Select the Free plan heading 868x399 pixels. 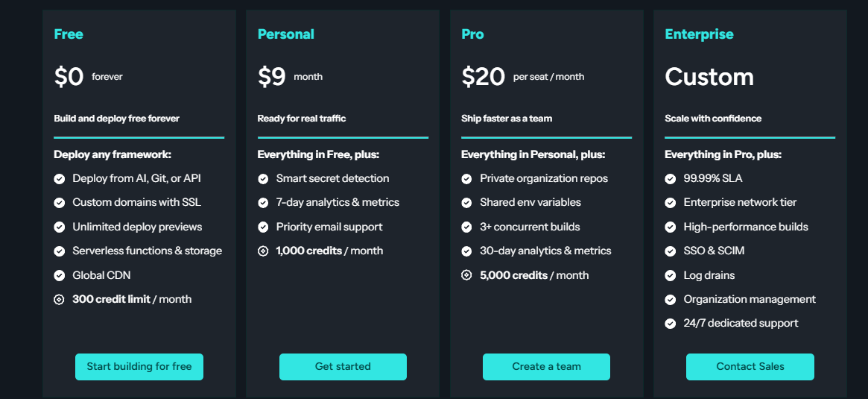point(69,34)
